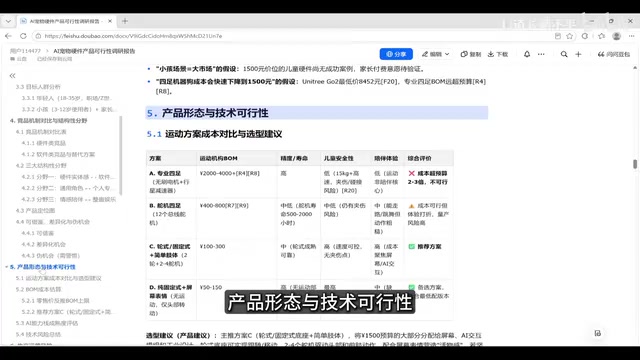The height and width of the screenshot is (360, 640).
Task: Open the 问问豆包 assistant button
Action: 614,54
